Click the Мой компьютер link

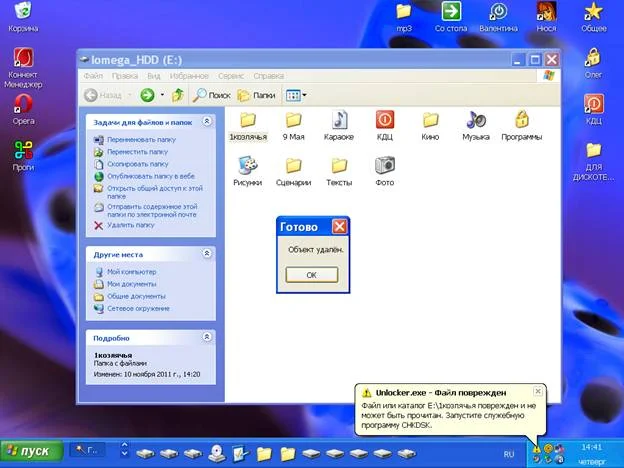pos(131,272)
